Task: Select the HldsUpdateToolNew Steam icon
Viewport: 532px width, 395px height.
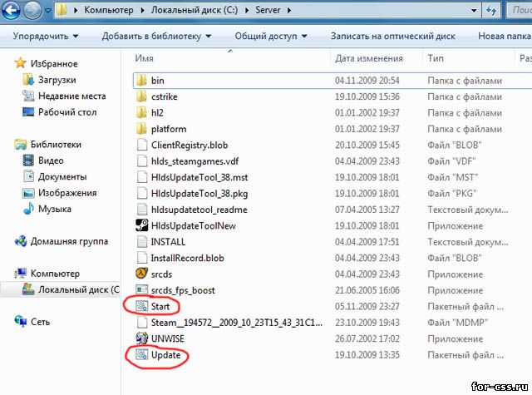Action: [142, 225]
